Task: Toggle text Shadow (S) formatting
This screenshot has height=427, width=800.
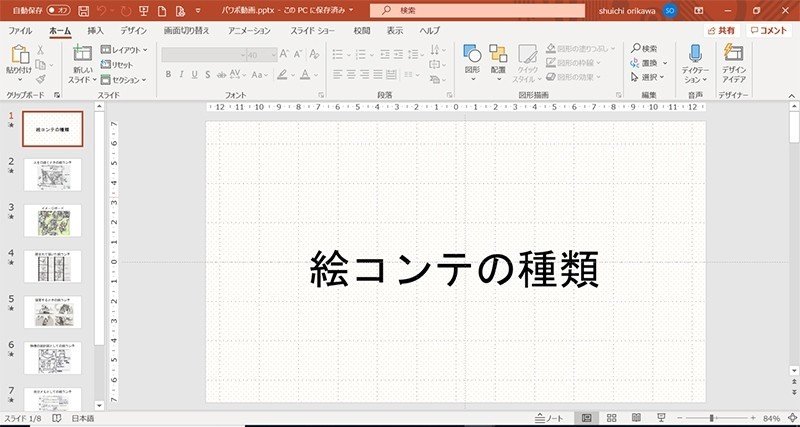Action: (208, 74)
